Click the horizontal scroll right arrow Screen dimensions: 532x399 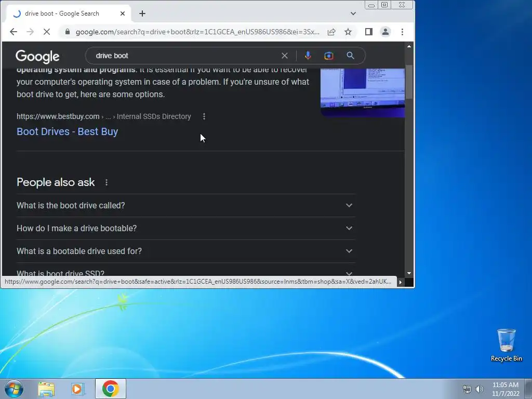pyautogui.click(x=401, y=282)
